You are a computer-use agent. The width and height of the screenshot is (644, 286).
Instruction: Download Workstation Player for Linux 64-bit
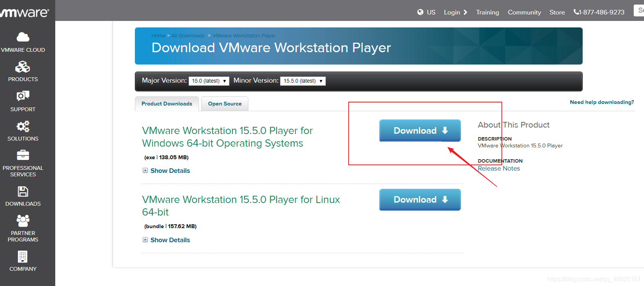(x=420, y=200)
